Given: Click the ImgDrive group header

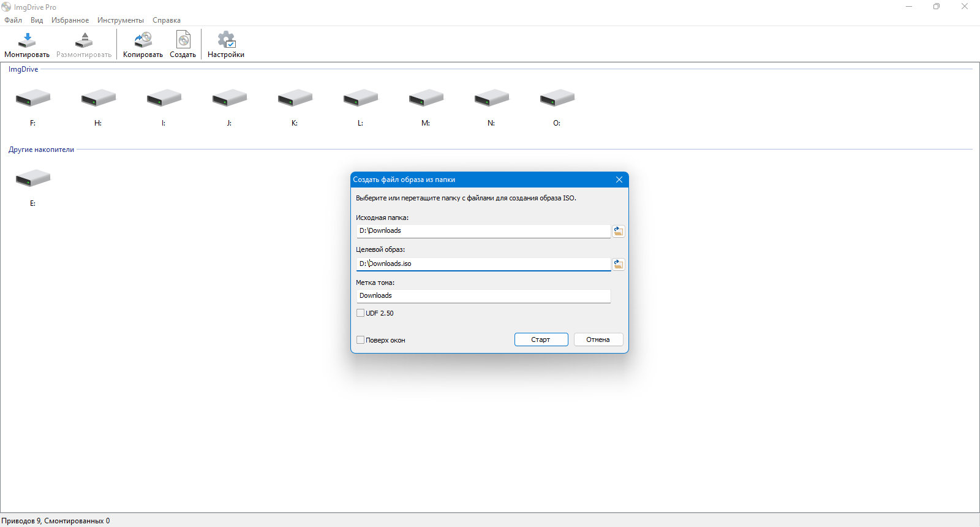Looking at the screenshot, I should click(23, 69).
